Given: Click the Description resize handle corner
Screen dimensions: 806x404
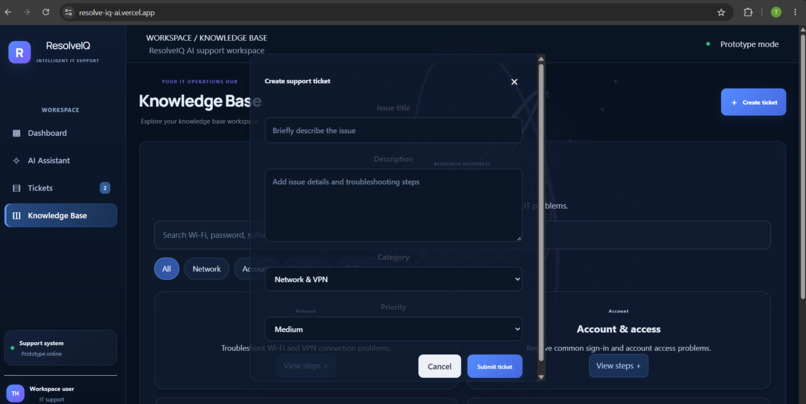Looking at the screenshot, I should 519,238.
